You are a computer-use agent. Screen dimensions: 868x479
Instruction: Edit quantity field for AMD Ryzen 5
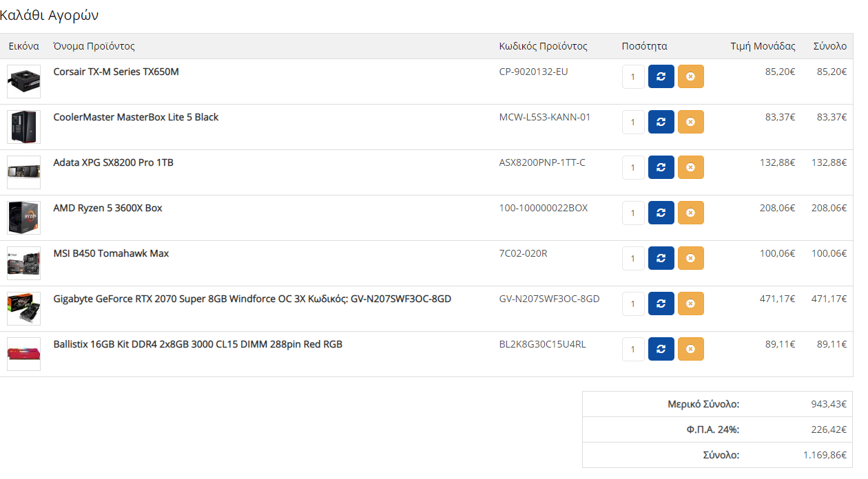pyautogui.click(x=633, y=213)
